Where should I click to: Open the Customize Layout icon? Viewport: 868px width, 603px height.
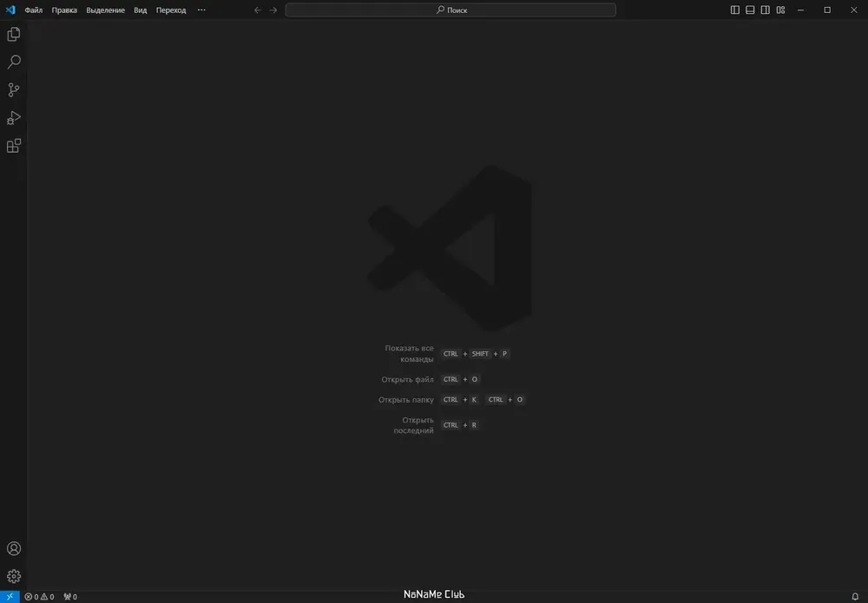(780, 10)
